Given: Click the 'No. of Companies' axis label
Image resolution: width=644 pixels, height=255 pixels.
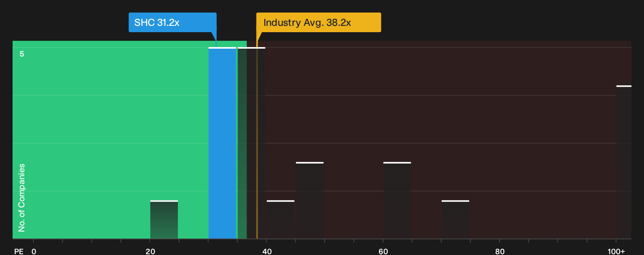Looking at the screenshot, I should (x=22, y=198).
